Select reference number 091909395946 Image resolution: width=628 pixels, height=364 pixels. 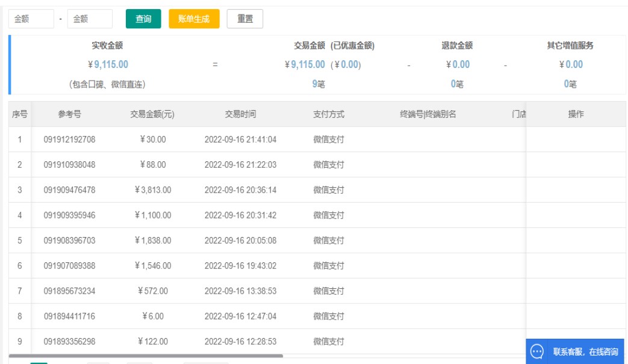pos(69,215)
